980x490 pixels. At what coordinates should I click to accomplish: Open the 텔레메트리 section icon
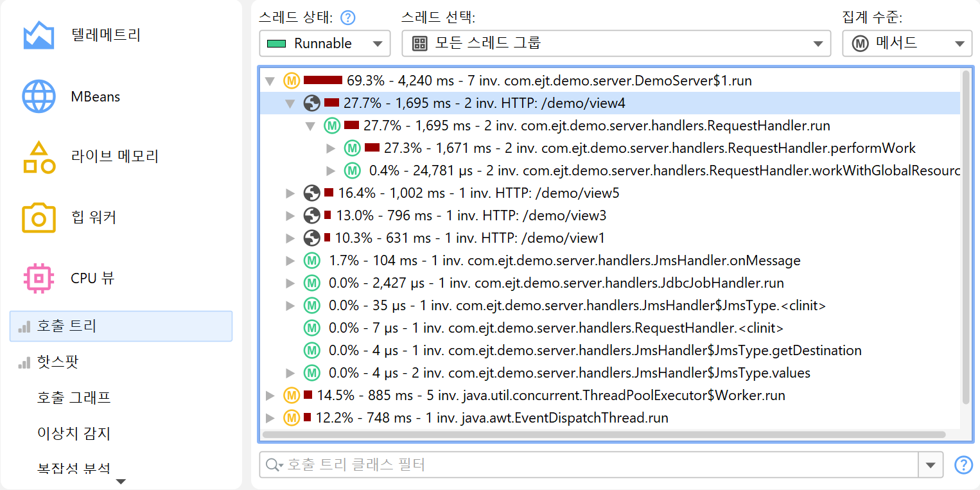(x=39, y=35)
